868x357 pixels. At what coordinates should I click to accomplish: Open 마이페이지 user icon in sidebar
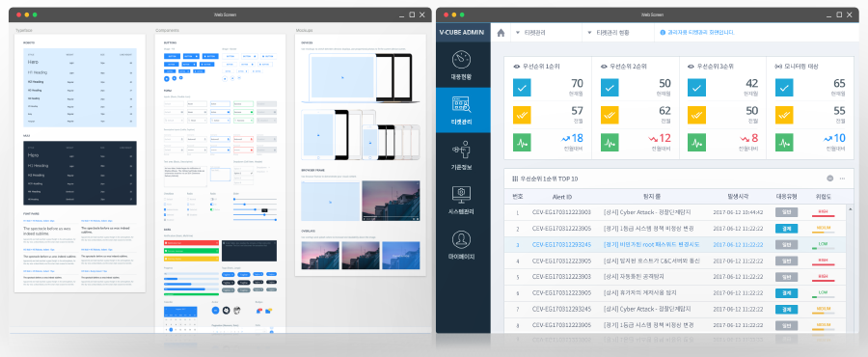461,239
